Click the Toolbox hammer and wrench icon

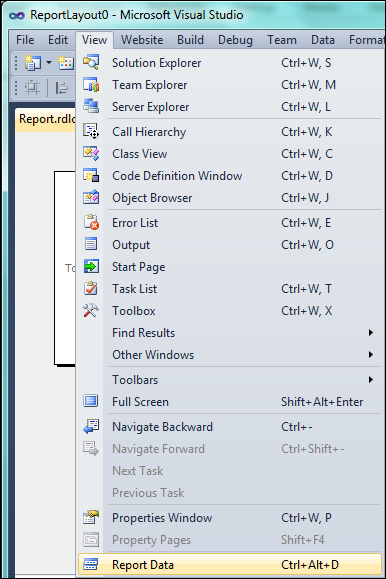pos(91,311)
